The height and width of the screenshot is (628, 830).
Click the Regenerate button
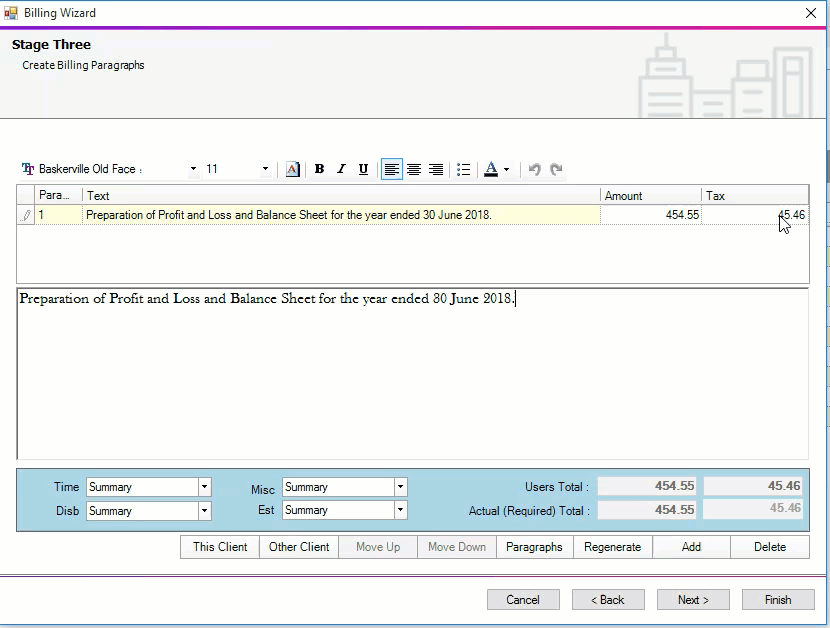tap(613, 547)
